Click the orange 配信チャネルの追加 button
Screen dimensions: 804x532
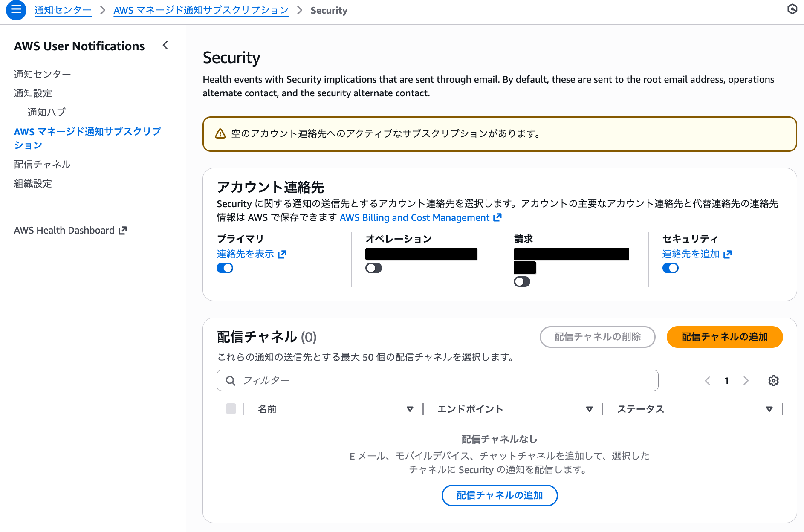[x=724, y=337]
